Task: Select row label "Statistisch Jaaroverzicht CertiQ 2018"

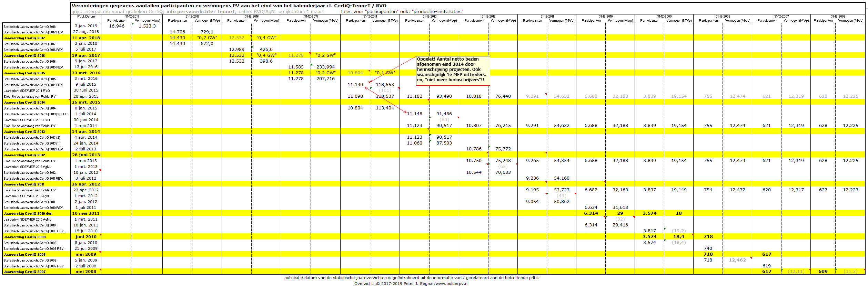Action: tap(30, 26)
